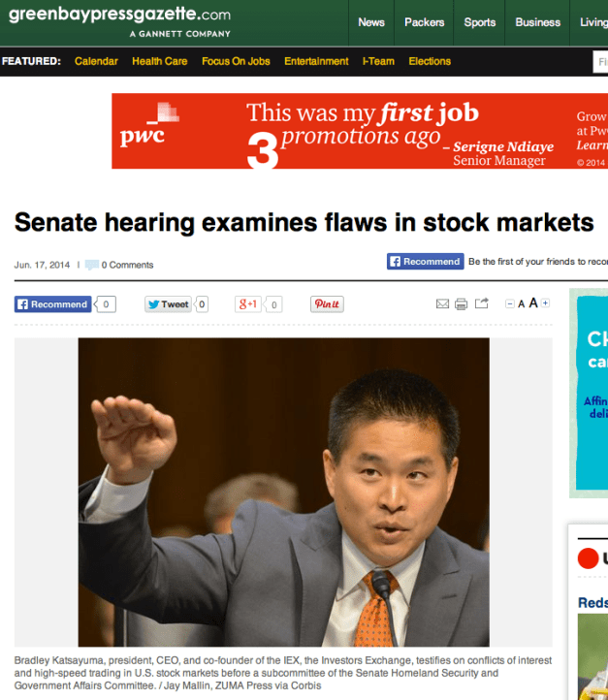Image resolution: width=608 pixels, height=700 pixels.
Task: Open the featured Calendar link
Action: click(96, 61)
